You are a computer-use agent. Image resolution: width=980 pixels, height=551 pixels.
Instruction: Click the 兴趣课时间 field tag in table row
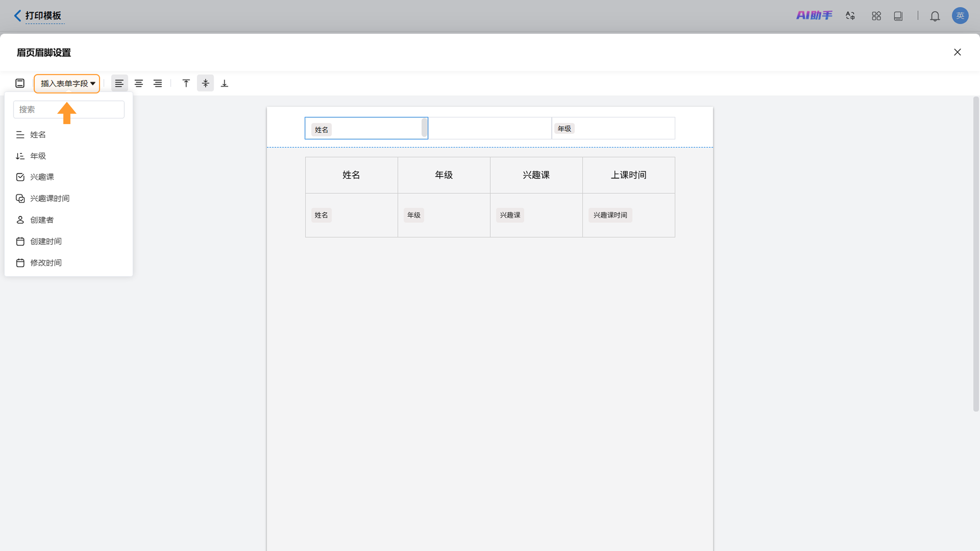(x=610, y=215)
